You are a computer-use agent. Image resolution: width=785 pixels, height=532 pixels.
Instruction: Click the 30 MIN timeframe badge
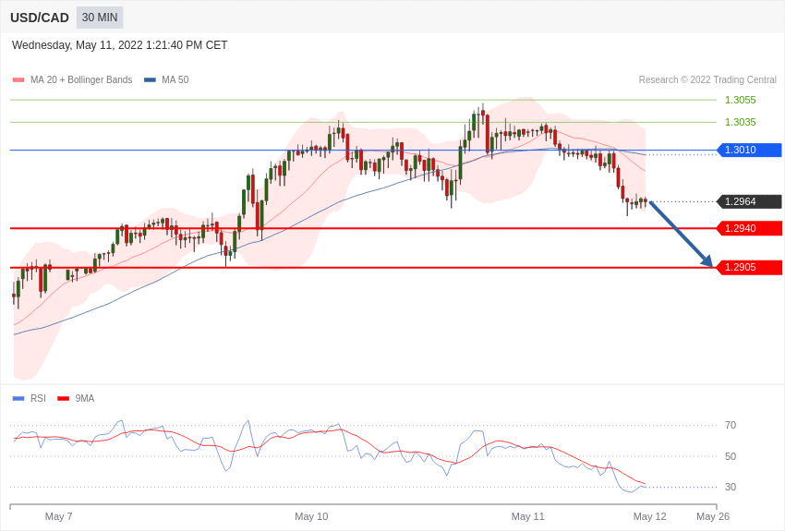tap(100, 18)
